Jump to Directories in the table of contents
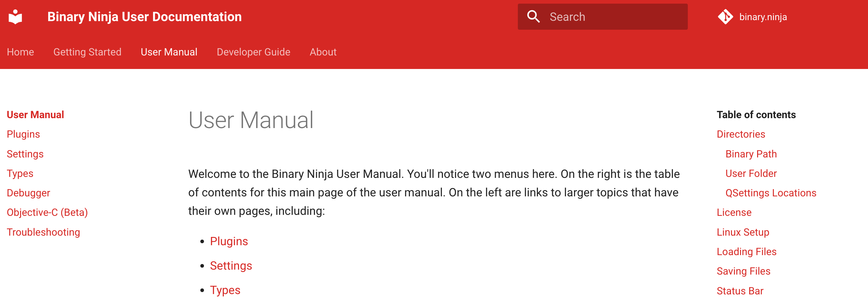The height and width of the screenshot is (299, 868). (741, 134)
